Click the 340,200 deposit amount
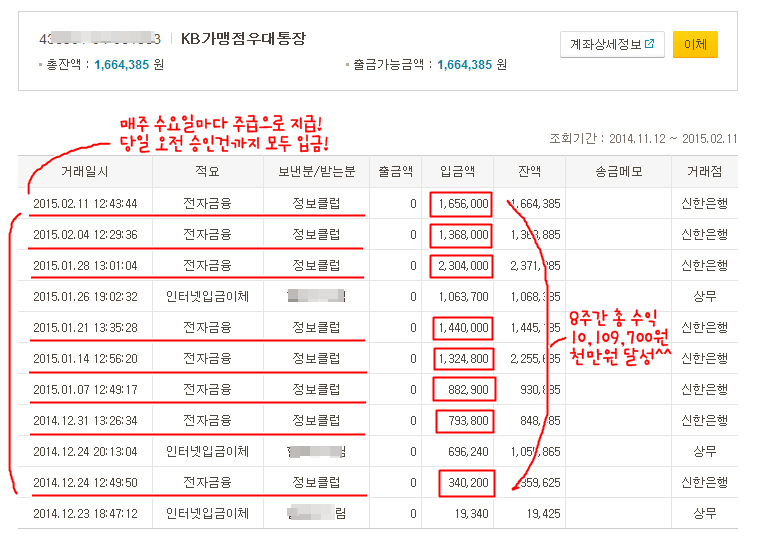The width and height of the screenshot is (760, 537). click(x=466, y=483)
